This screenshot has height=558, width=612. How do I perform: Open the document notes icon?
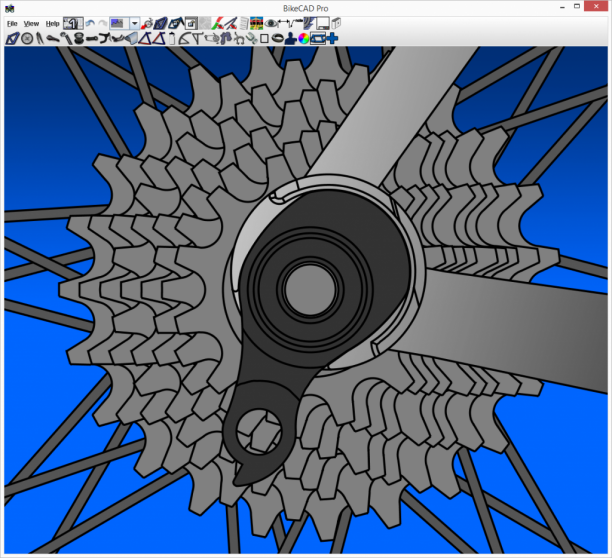pyautogui.click(x=244, y=23)
